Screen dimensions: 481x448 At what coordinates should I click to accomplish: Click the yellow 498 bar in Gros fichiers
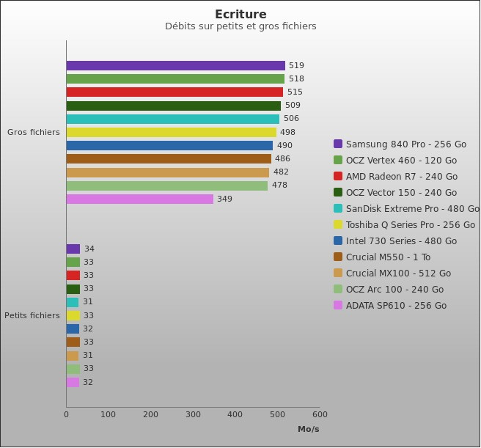click(172, 132)
